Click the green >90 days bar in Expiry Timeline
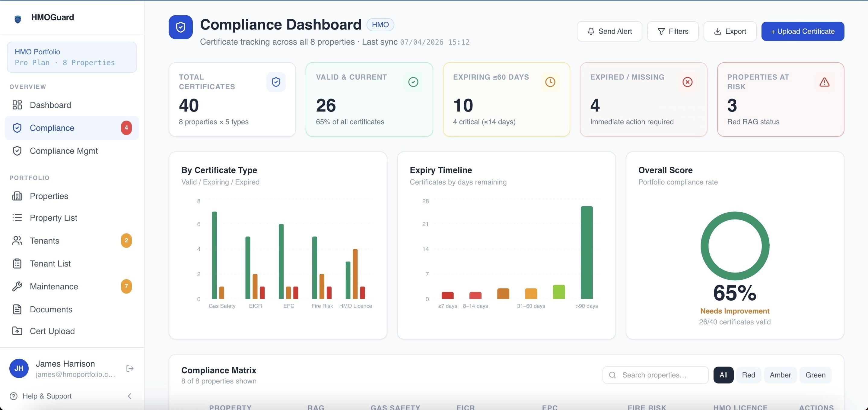This screenshot has height=410, width=868. click(x=586, y=252)
